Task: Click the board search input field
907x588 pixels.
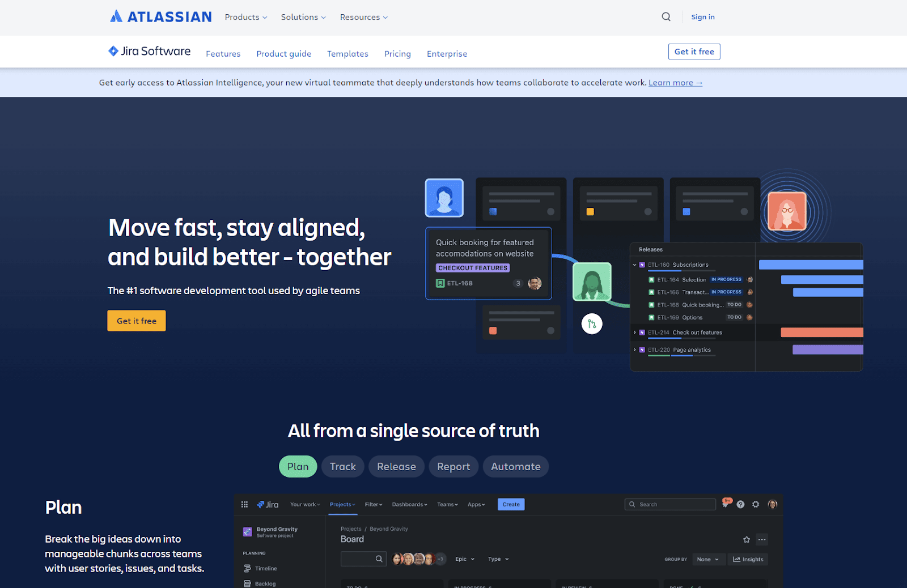Action: (x=363, y=559)
